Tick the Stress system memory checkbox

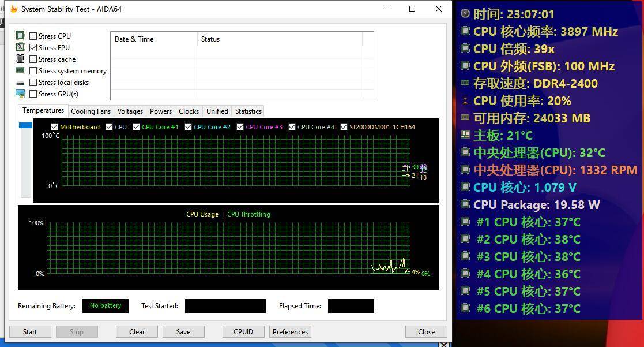pos(33,70)
